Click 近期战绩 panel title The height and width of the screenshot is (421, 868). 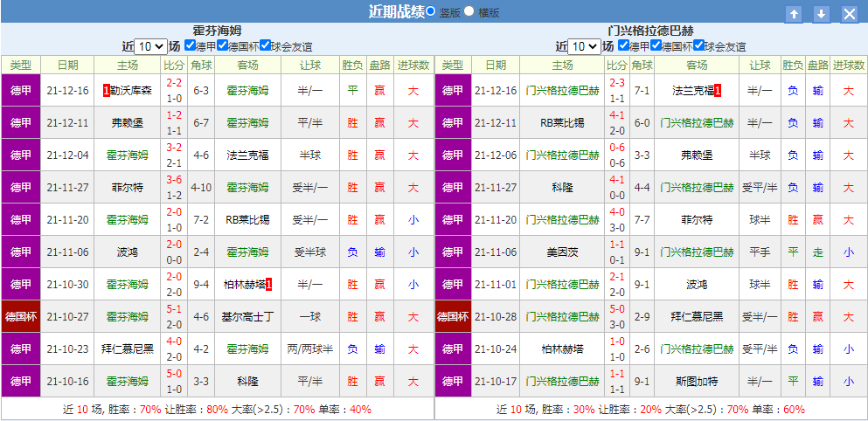point(396,11)
